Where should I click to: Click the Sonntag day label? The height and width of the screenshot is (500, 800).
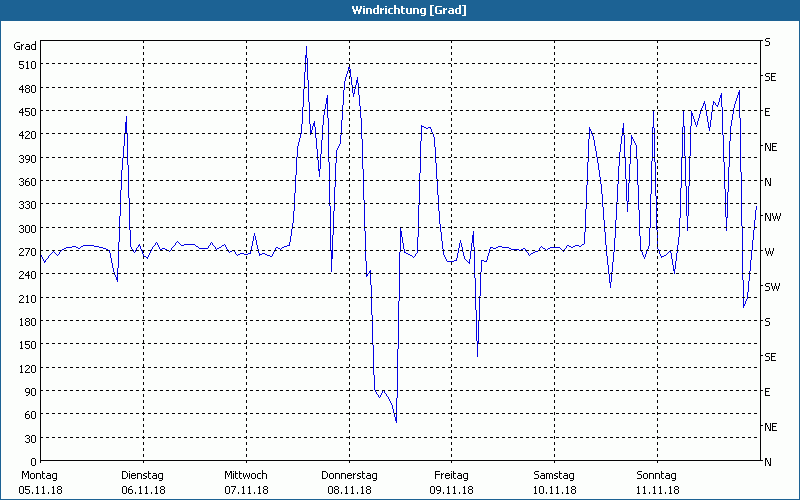coord(657,475)
